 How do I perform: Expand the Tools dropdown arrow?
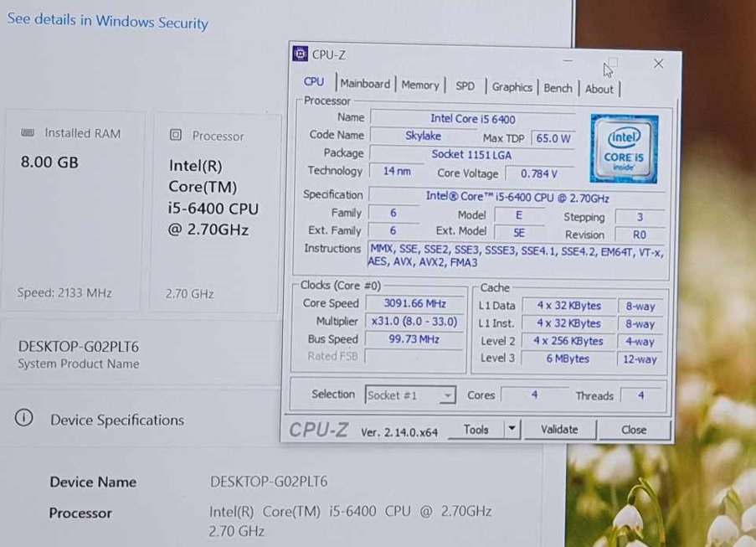[512, 428]
